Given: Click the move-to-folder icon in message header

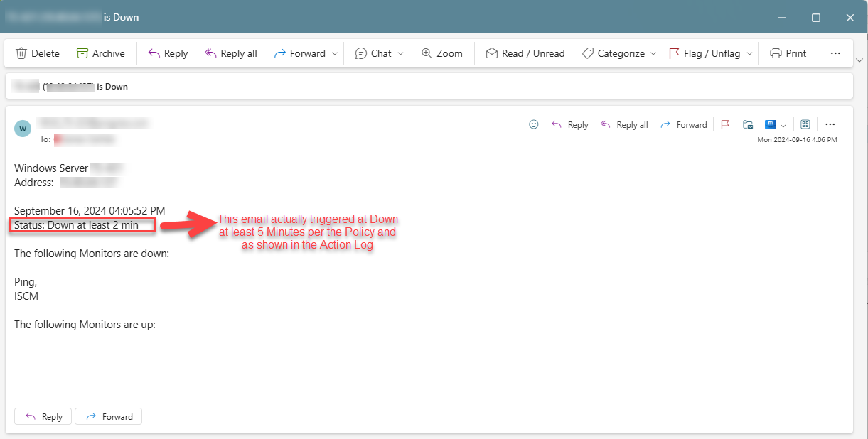Looking at the screenshot, I should pos(748,124).
